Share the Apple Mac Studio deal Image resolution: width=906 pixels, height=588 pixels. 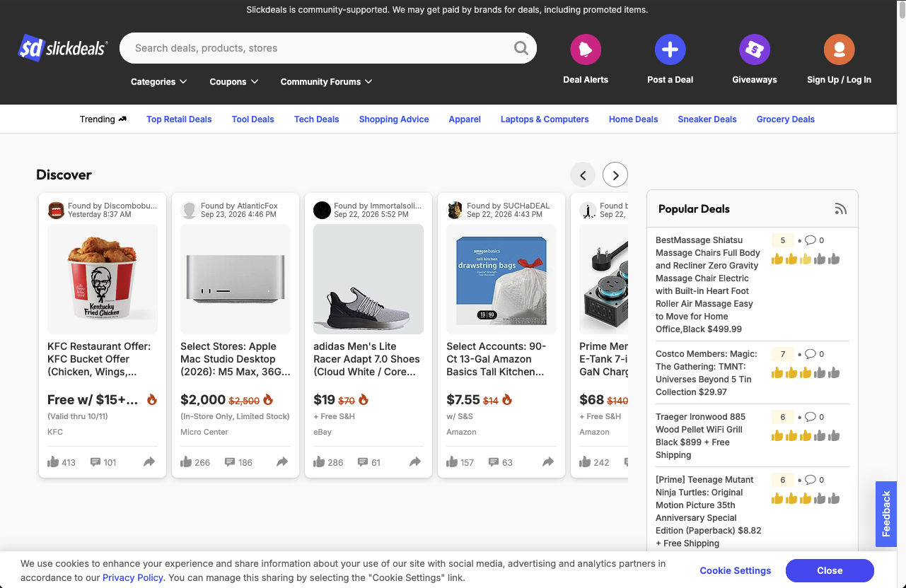[x=282, y=462]
